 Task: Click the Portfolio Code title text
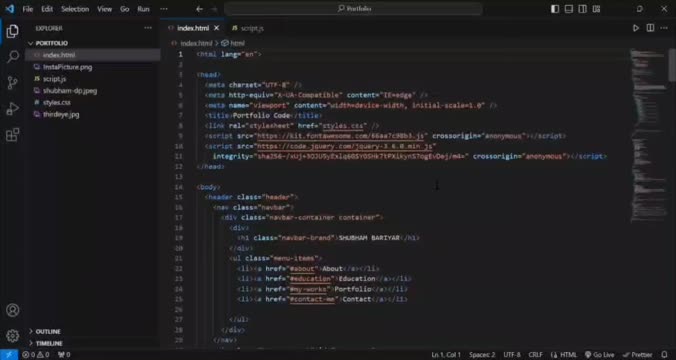coord(261,116)
